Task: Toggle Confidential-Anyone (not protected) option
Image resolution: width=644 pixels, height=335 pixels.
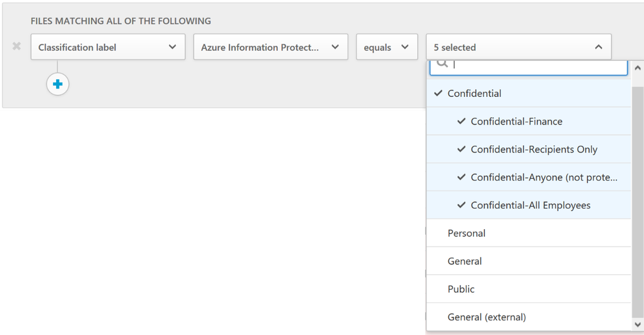Action: coord(529,177)
